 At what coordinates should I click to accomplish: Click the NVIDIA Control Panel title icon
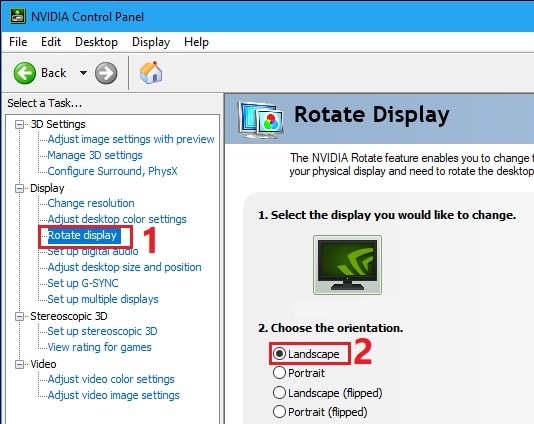click(18, 16)
